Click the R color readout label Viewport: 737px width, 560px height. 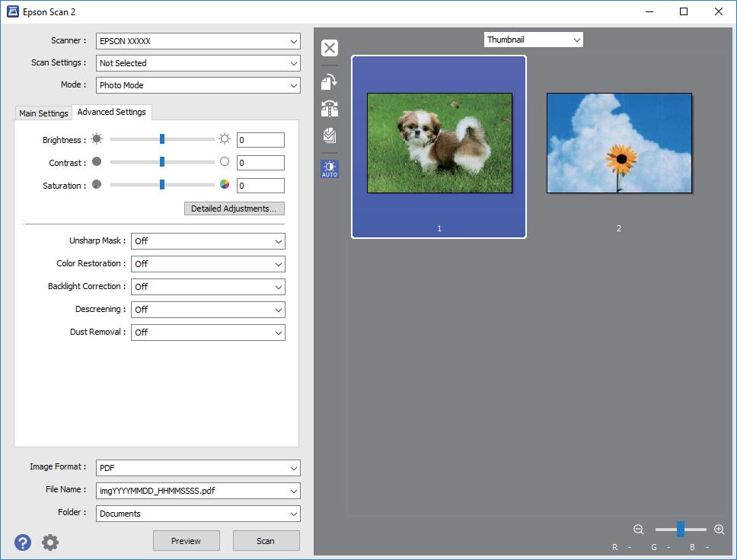click(614, 547)
